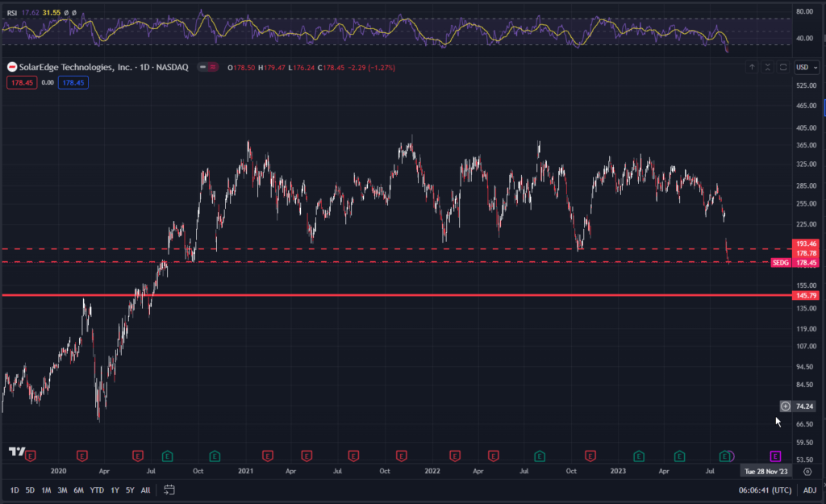
Task: Click the TradingView logo on chart
Action: pos(17,452)
